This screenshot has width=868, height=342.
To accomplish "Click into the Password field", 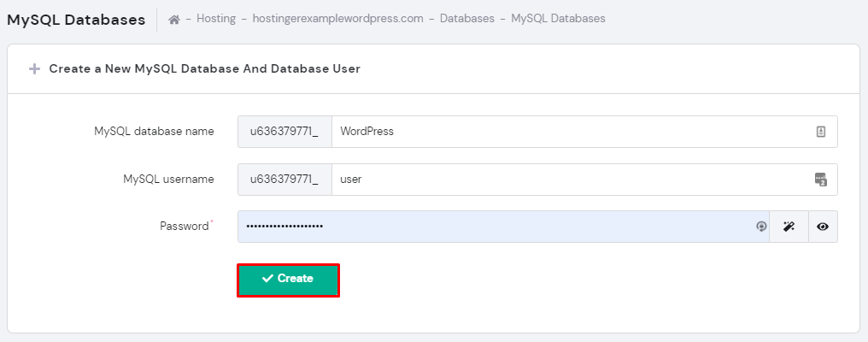I will (x=496, y=227).
